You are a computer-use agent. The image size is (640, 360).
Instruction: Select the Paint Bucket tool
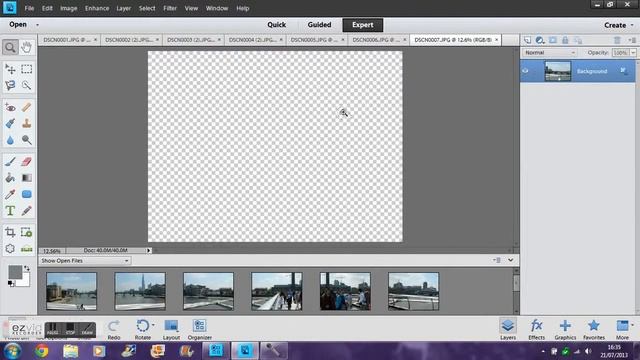point(10,178)
